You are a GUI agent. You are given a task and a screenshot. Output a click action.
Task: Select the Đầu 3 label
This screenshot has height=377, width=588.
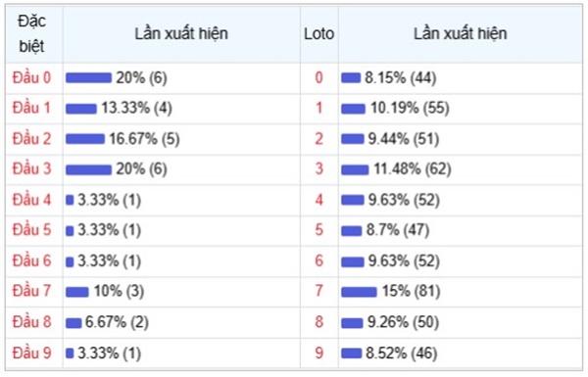31,168
